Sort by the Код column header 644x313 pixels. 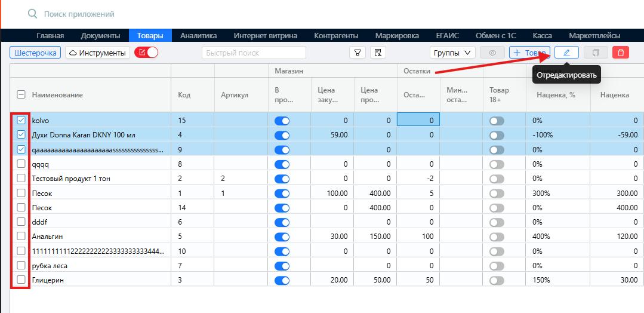[184, 95]
